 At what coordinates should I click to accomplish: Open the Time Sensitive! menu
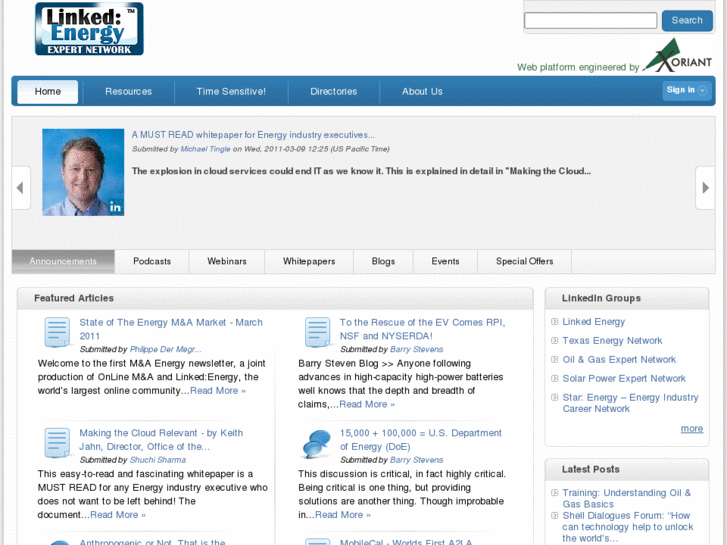point(231,91)
